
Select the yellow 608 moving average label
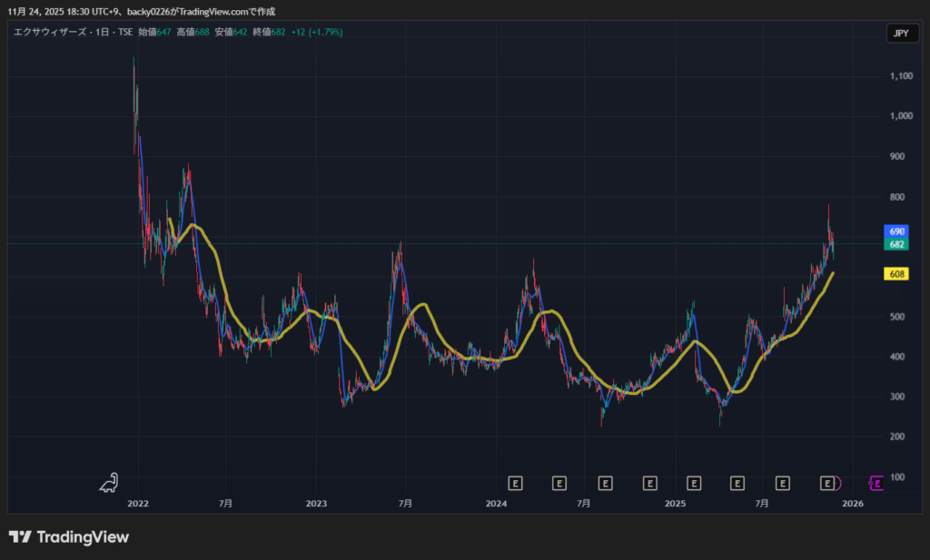pyautogui.click(x=896, y=274)
